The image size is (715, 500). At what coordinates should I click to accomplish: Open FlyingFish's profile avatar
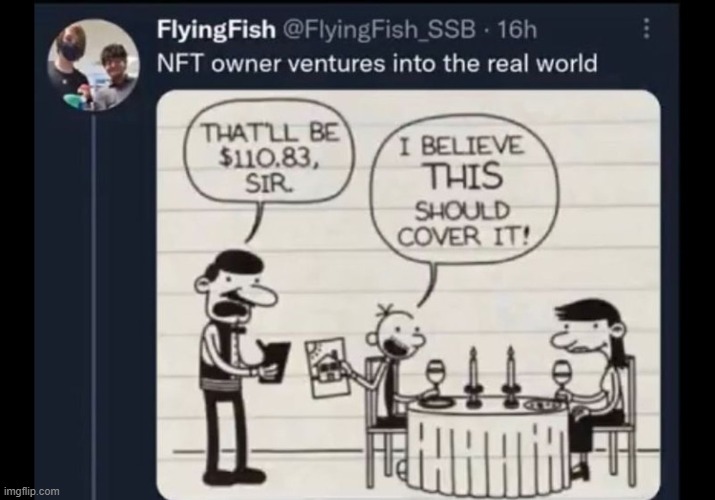click(x=93, y=65)
